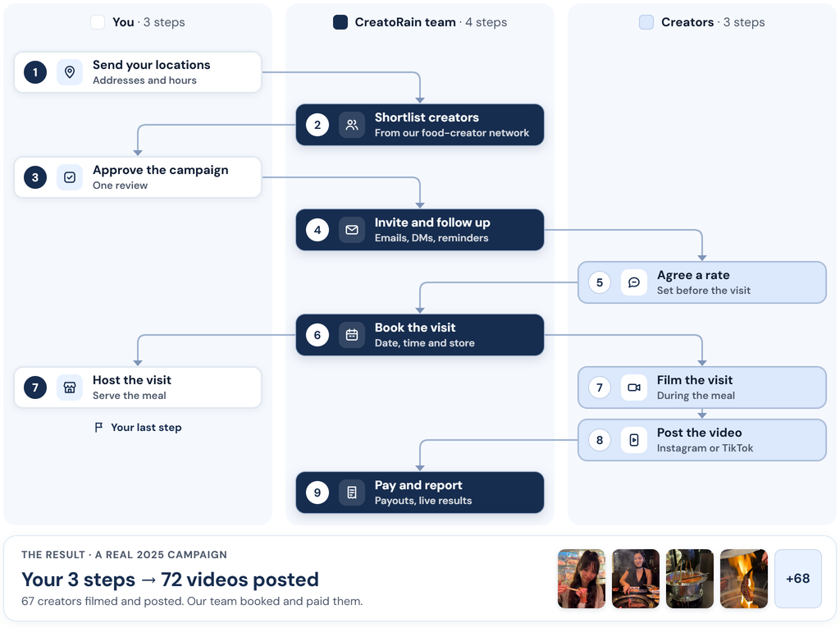Click the 'During the meal' subtitle
The width and height of the screenshot is (840, 628).
[x=696, y=396]
